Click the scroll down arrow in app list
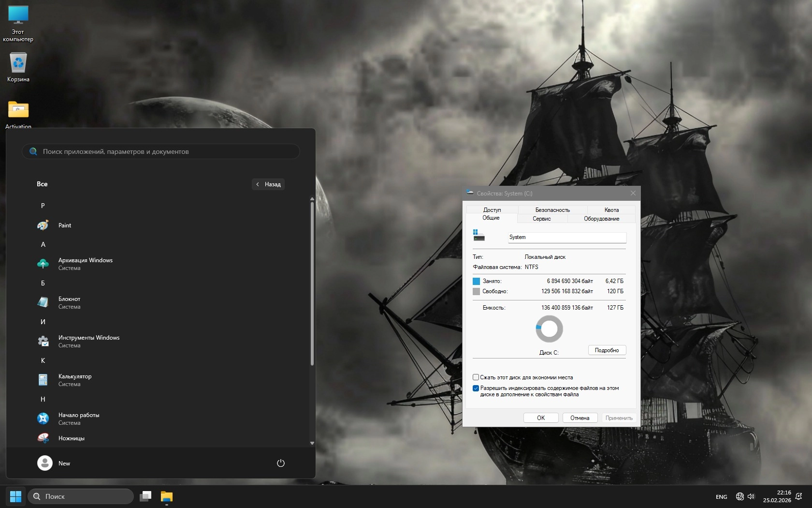Screen dimensions: 812x508 click(312, 443)
